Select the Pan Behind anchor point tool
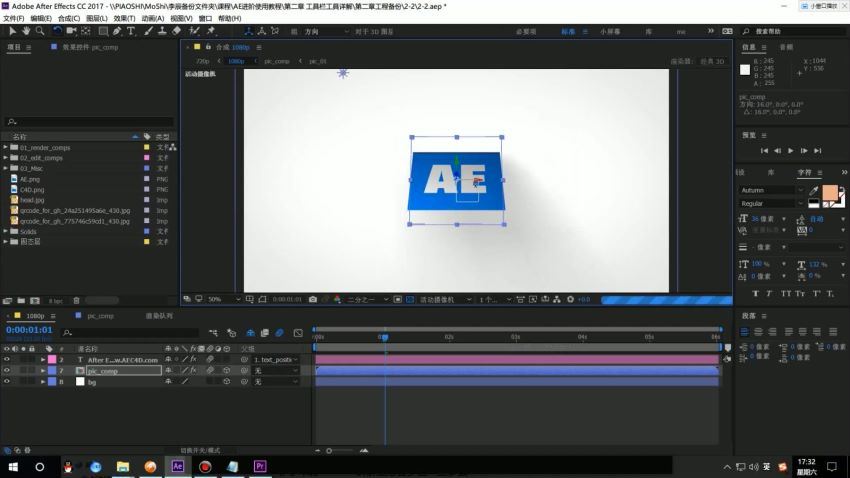 [x=86, y=31]
